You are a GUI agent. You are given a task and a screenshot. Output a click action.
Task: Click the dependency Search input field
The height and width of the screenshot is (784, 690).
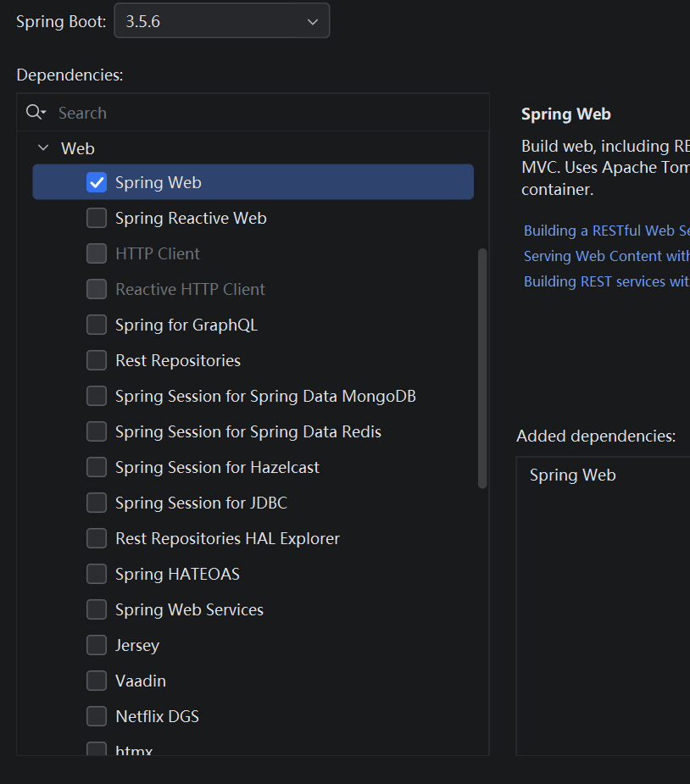coord(170,112)
